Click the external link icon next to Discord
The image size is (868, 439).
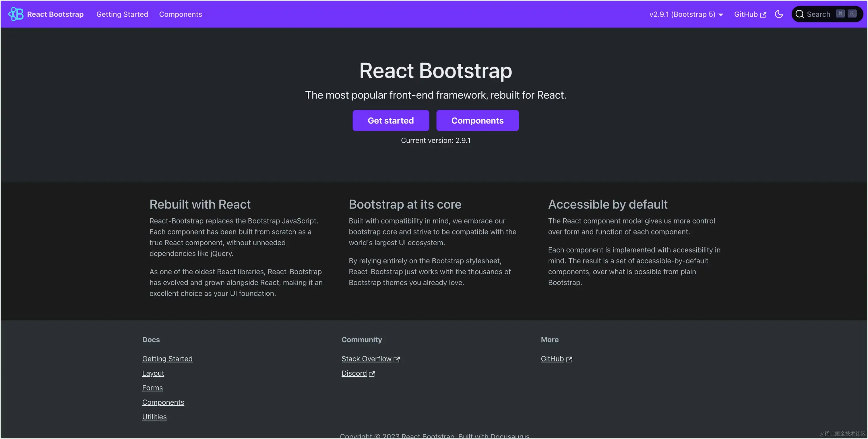click(x=372, y=374)
